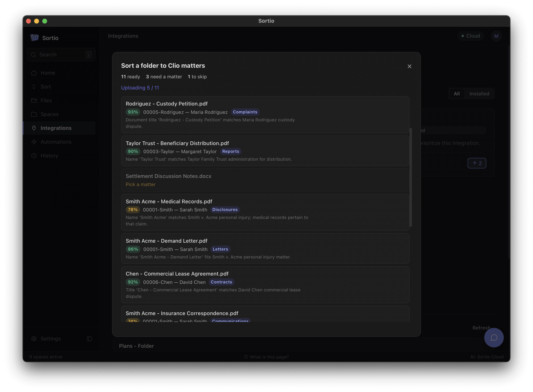Click the 93% confidence badge
Image resolution: width=533 pixels, height=392 pixels.
[133, 112]
